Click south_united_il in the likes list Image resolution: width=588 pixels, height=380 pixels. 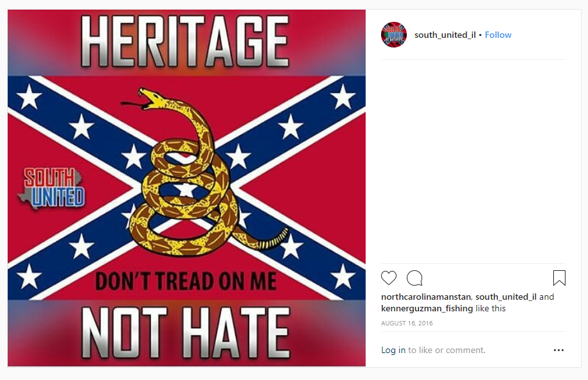(506, 297)
